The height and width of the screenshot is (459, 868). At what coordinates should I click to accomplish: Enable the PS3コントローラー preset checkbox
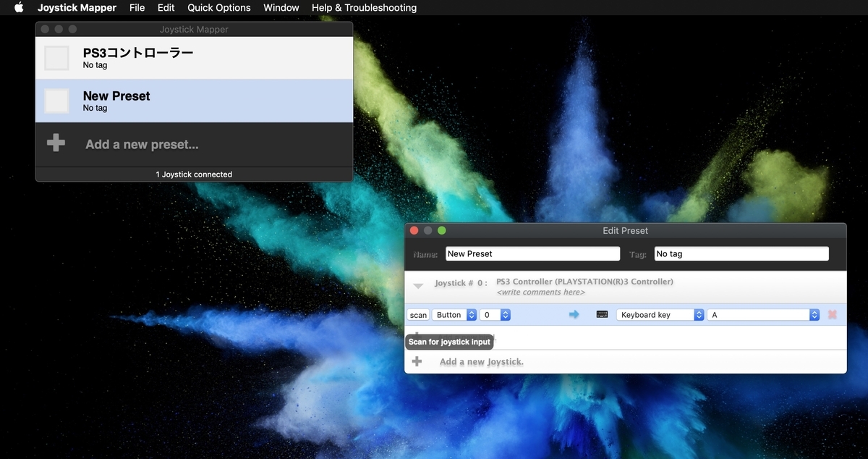[57, 58]
